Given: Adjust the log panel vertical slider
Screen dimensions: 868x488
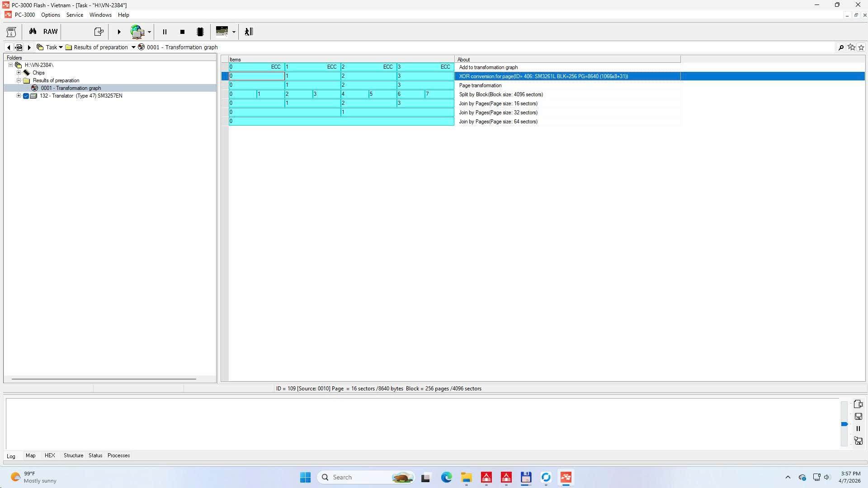Looking at the screenshot, I should click(x=844, y=424).
